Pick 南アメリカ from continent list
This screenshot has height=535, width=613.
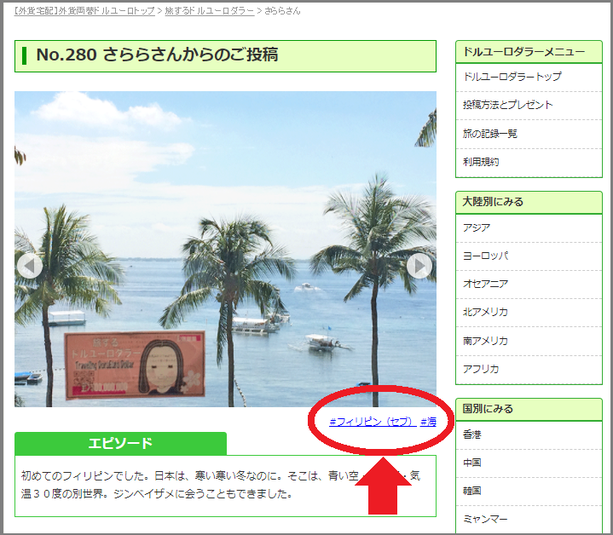click(485, 341)
